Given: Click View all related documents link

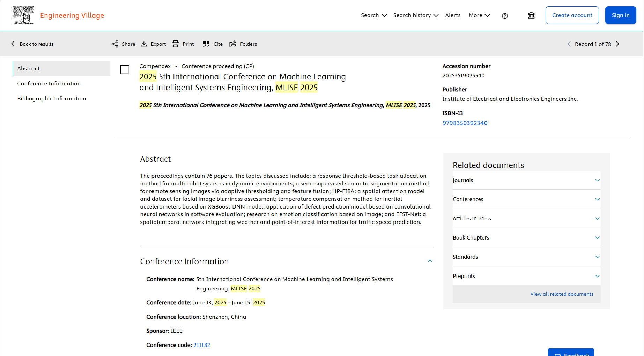Looking at the screenshot, I should pyautogui.click(x=562, y=294).
